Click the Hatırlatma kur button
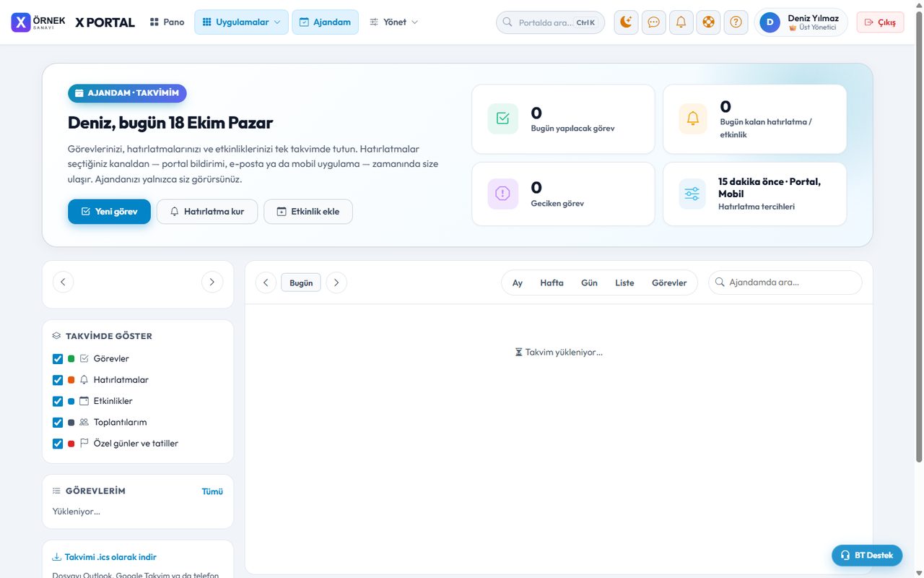The image size is (924, 578). [x=207, y=212]
